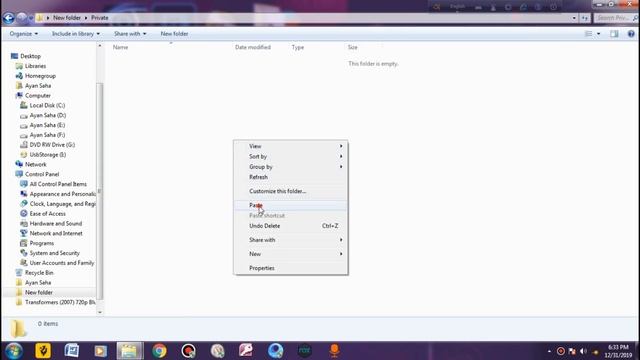640x360 pixels.
Task: Open orange microphone taskbar app
Action: (334, 351)
